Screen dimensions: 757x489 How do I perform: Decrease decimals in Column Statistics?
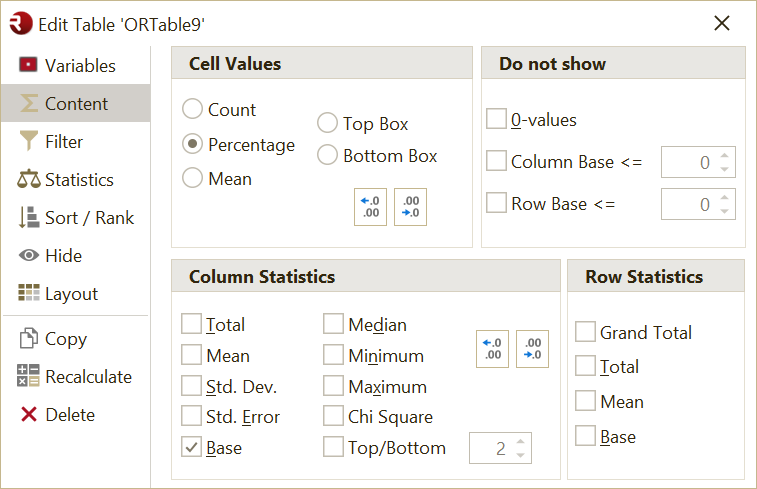532,349
